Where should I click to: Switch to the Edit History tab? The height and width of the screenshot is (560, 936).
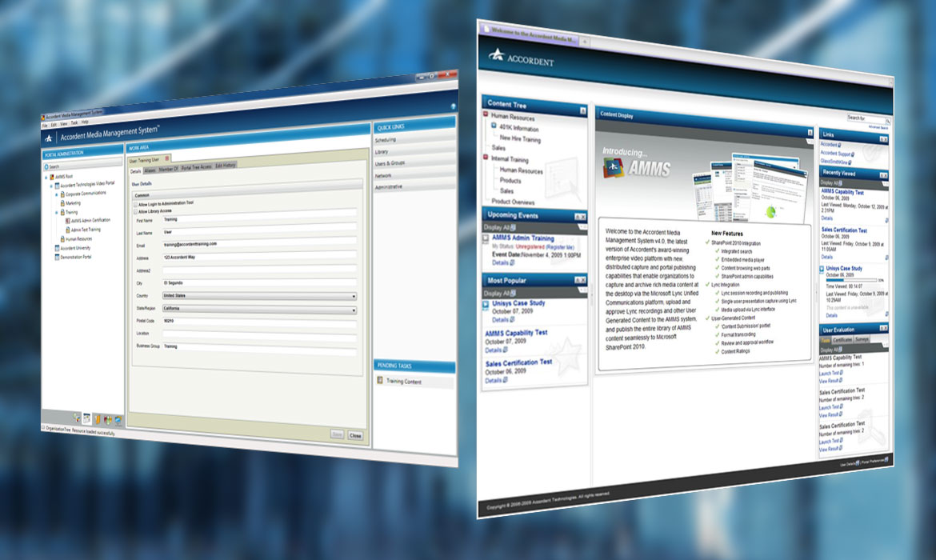(226, 165)
